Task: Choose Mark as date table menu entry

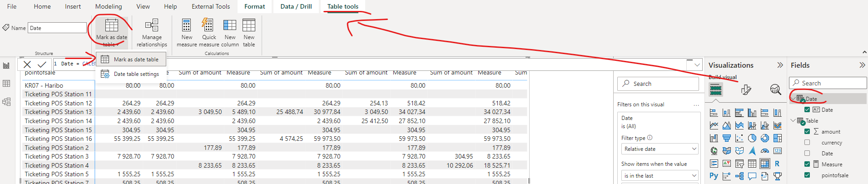Action: [131, 59]
